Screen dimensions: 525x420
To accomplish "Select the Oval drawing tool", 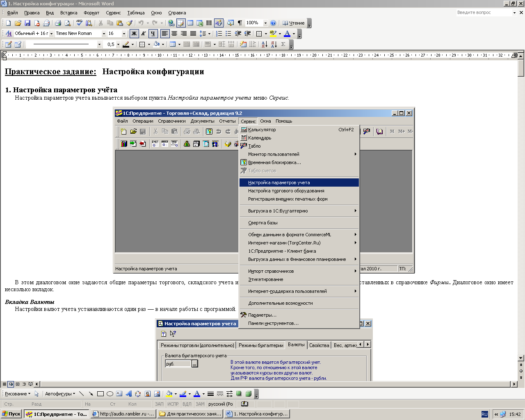I will (x=110, y=394).
